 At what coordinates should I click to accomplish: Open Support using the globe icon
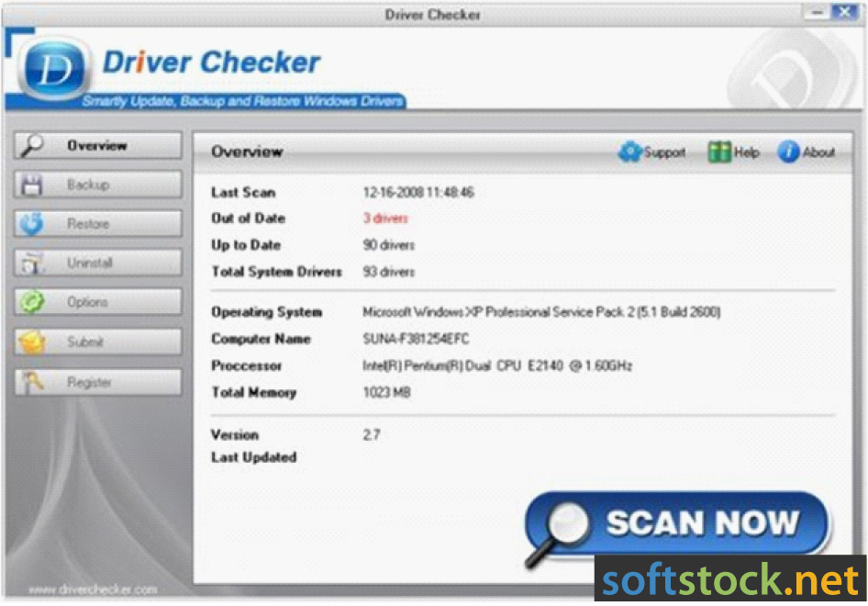point(630,151)
